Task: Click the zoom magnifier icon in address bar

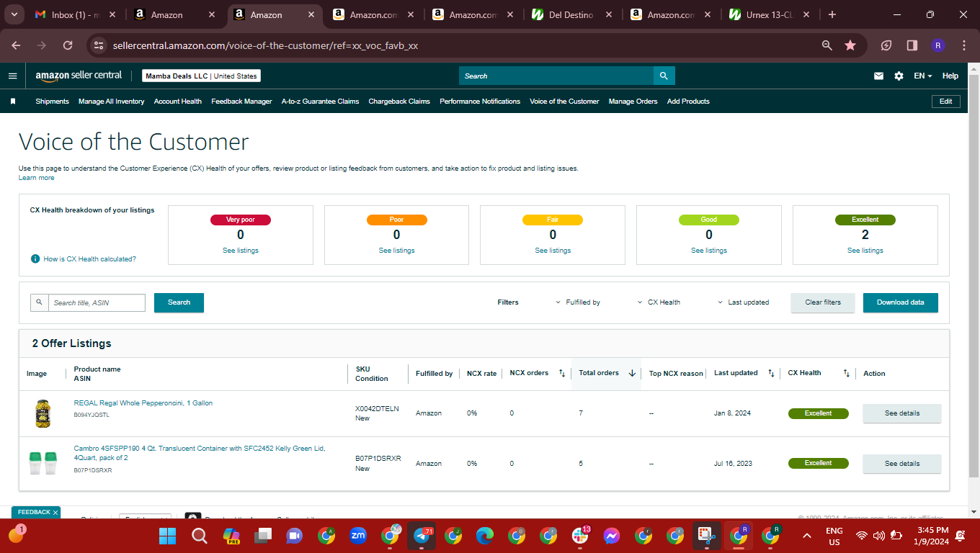Action: (x=827, y=45)
